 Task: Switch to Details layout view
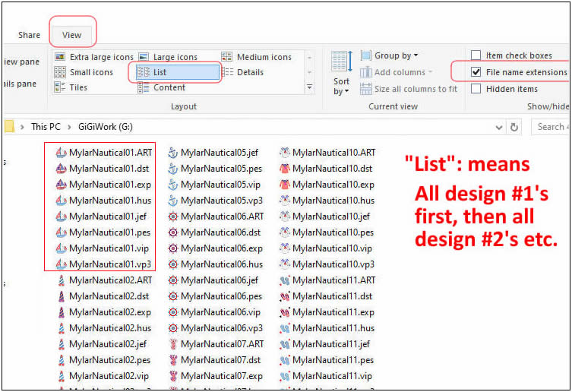[x=250, y=72]
